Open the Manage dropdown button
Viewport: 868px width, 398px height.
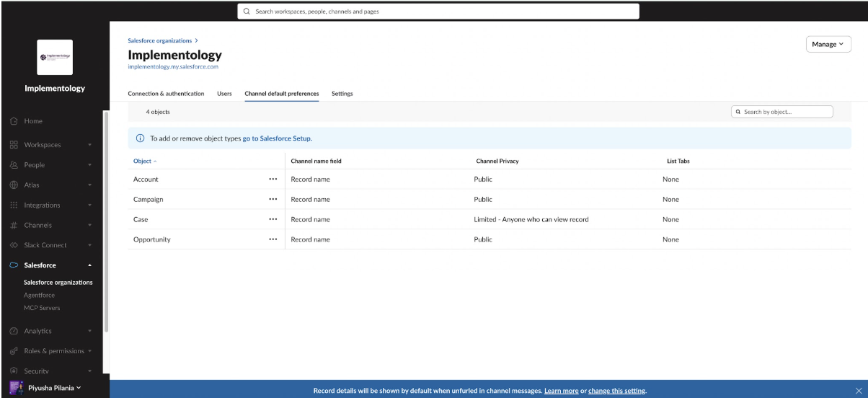tap(828, 45)
